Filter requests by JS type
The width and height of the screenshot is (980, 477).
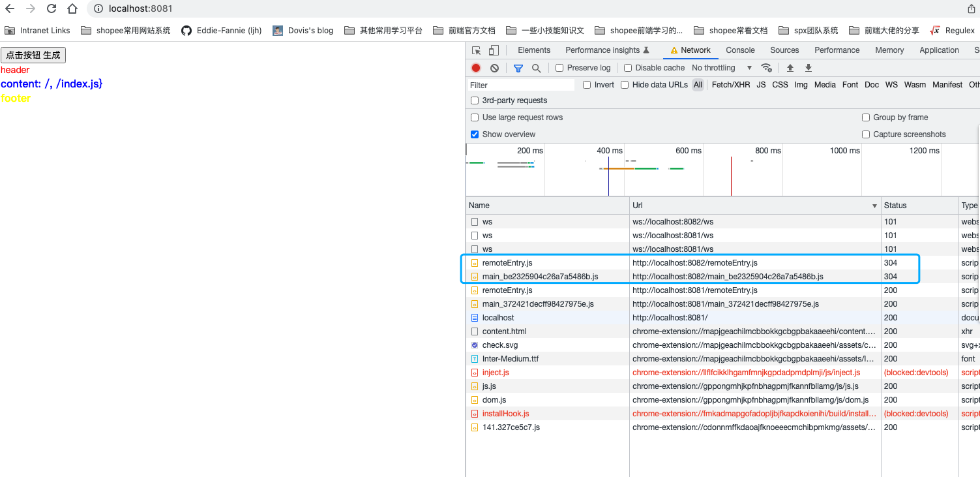[761, 85]
